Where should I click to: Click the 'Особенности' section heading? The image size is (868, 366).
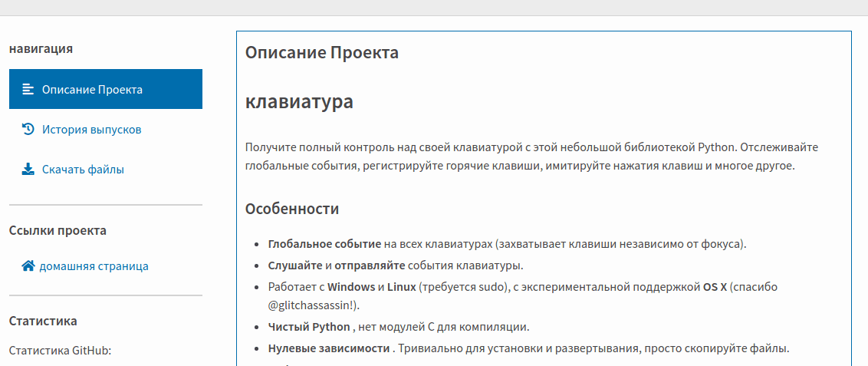(x=291, y=209)
